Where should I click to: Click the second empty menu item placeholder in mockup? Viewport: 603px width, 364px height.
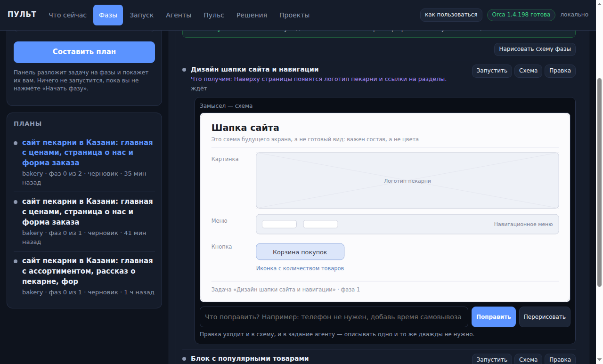[x=320, y=224]
